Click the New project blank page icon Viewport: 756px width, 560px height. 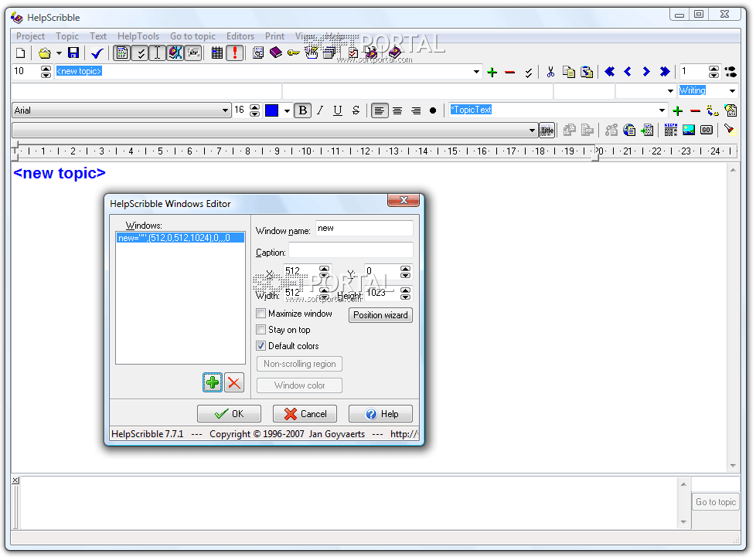coord(20,53)
